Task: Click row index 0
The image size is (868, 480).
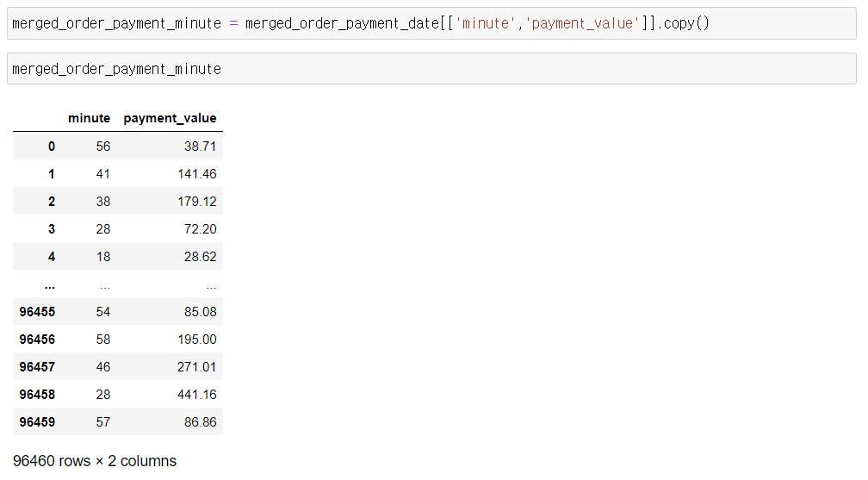Action: pos(52,146)
